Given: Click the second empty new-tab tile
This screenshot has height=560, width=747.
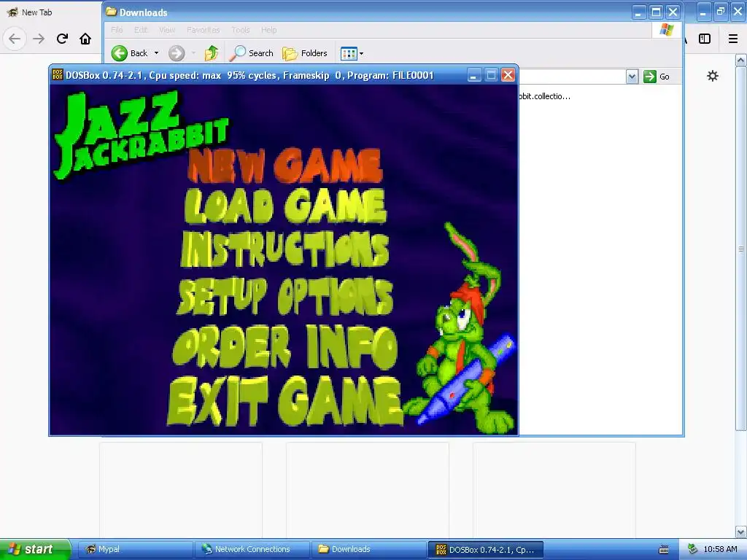Looking at the screenshot, I should 368,489.
